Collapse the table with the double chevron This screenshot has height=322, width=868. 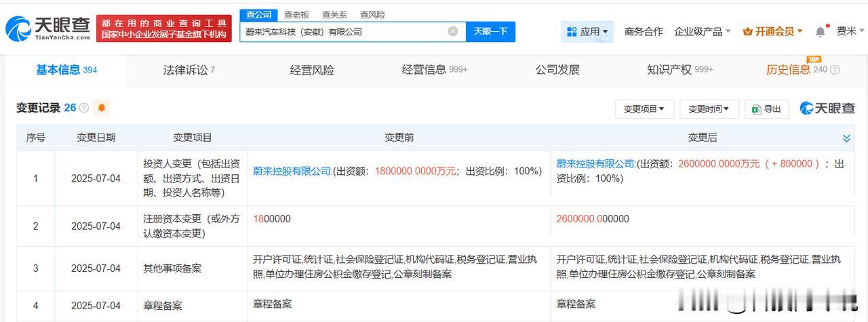coord(846,138)
